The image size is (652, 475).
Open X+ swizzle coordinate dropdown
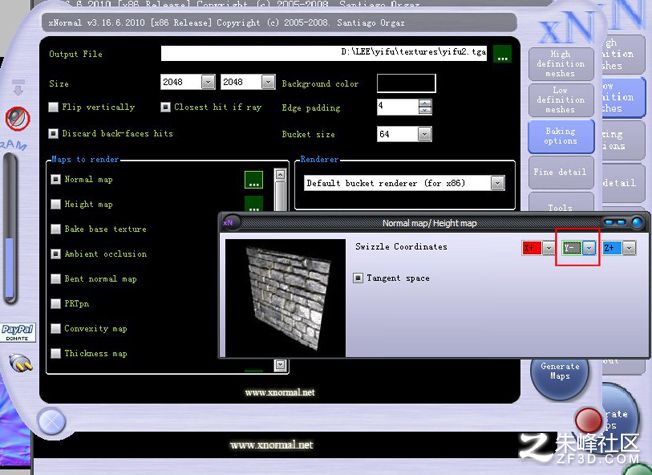[548, 248]
